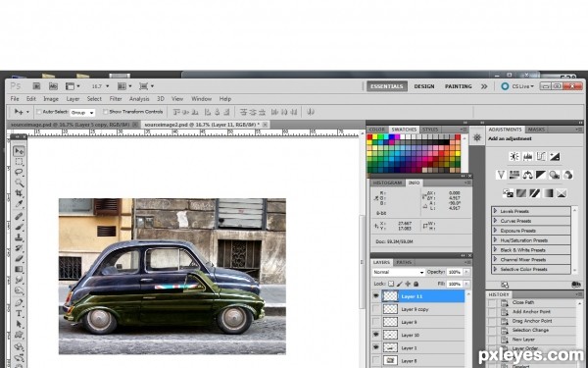Select the Crop tool
588x368 pixels.
(19, 193)
